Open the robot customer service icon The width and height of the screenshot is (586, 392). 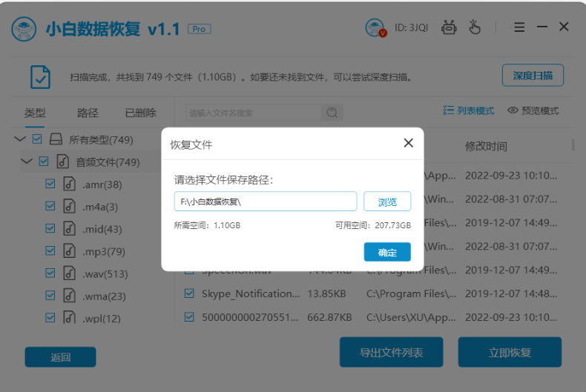coord(449,28)
